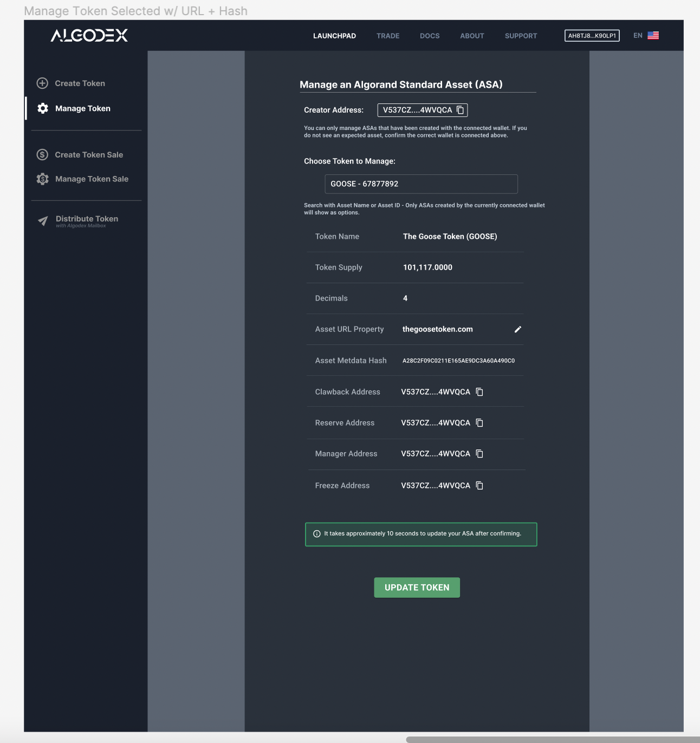Image resolution: width=700 pixels, height=743 pixels.
Task: Go to Create Token Sale
Action: (x=89, y=155)
